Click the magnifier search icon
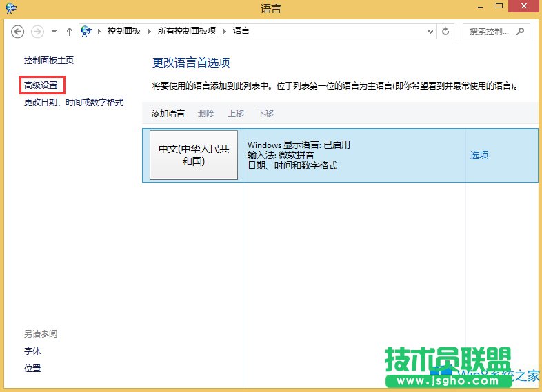The image size is (542, 392). (x=520, y=32)
